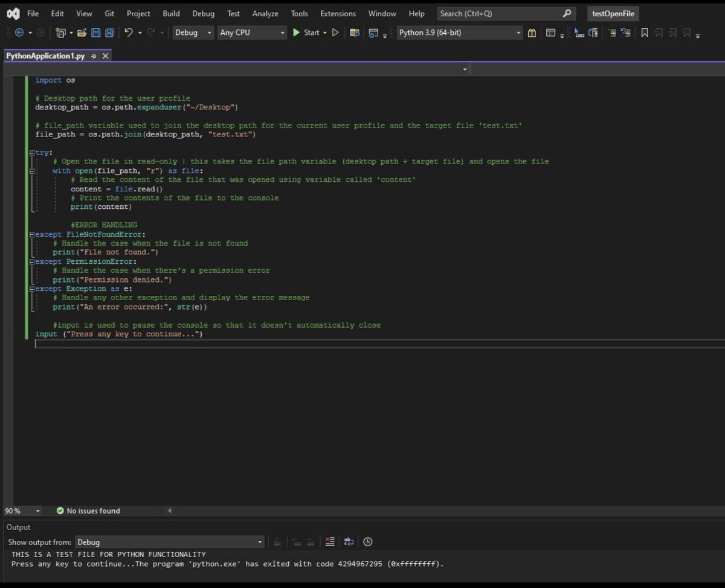
Task: Click the No issues found status indicator
Action: tap(88, 511)
